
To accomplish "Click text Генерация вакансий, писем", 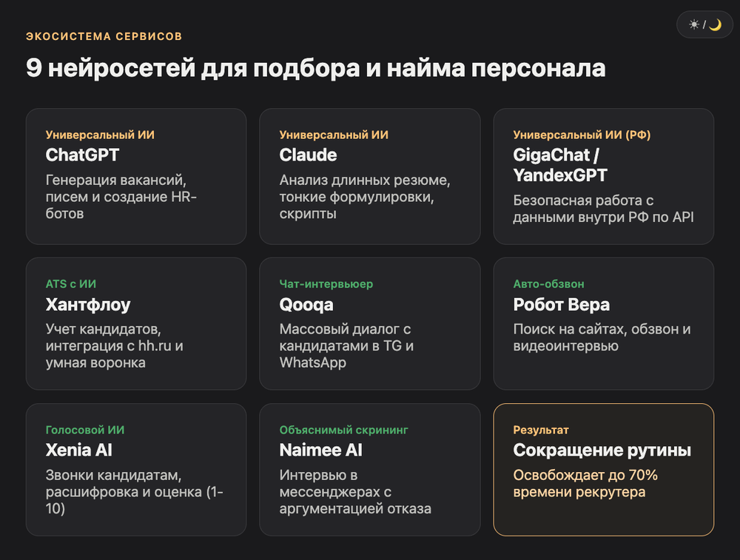I will pos(121,197).
